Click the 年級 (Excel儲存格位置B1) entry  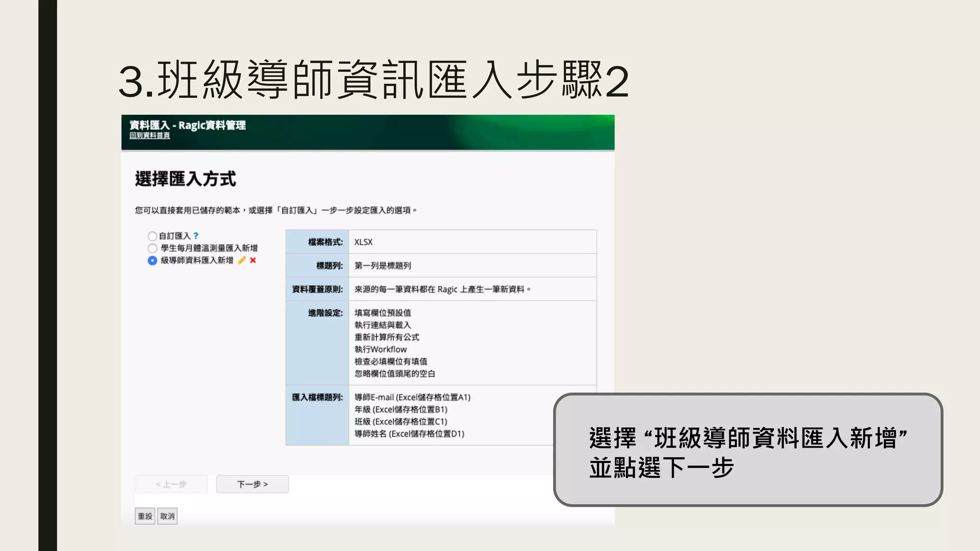tap(401, 409)
